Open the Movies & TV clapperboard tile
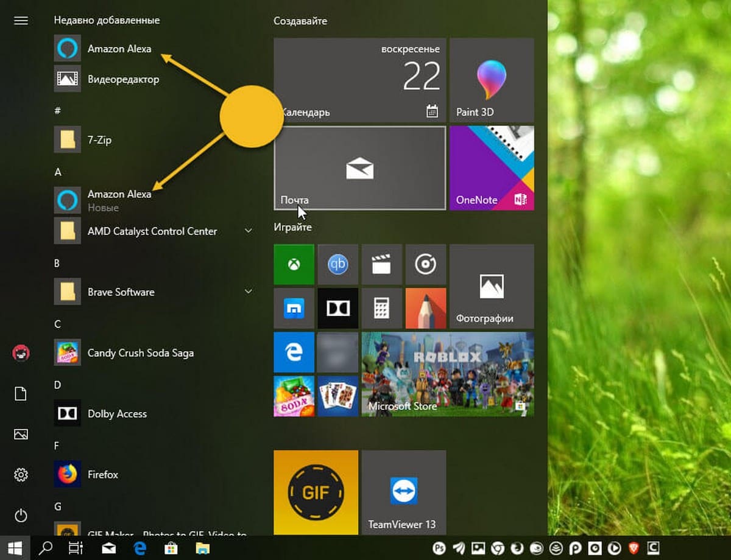The image size is (731, 560). (x=382, y=264)
